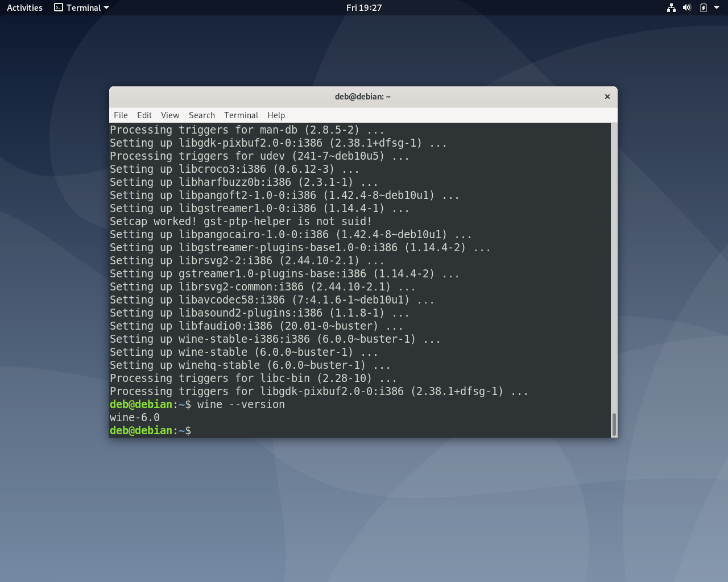Click the wine-6.0 output line
Screen dimensions: 728x582
pyautogui.click(x=135, y=418)
